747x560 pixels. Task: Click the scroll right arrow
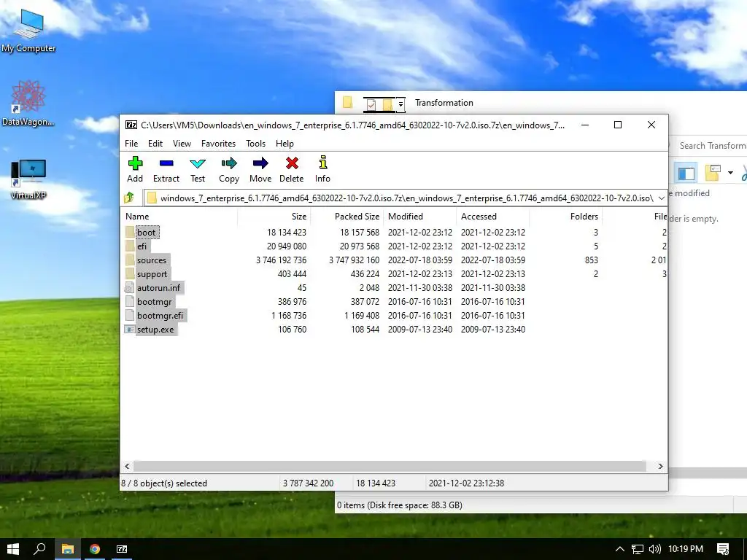click(x=660, y=466)
